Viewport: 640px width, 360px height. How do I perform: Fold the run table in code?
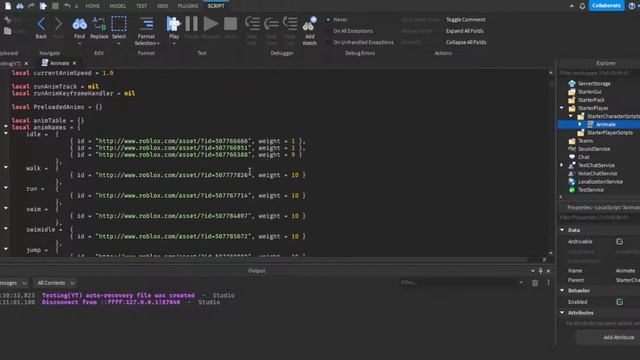coord(6,188)
